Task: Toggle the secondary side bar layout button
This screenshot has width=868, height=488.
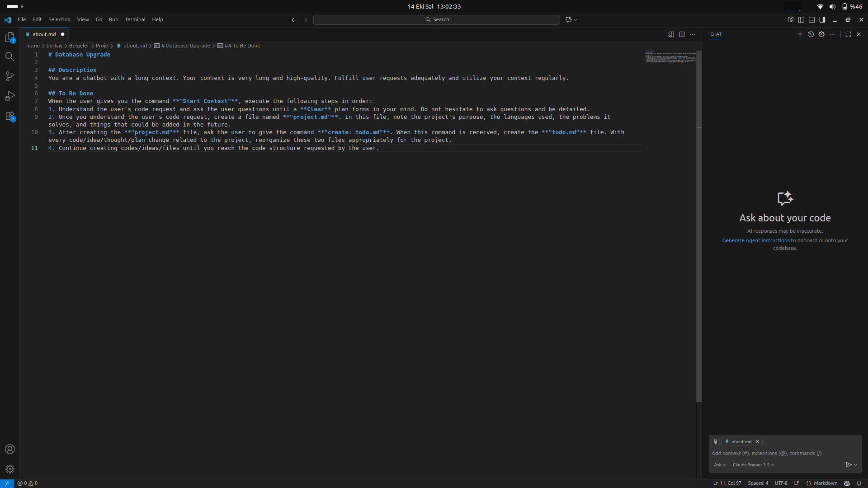Action: pos(822,20)
